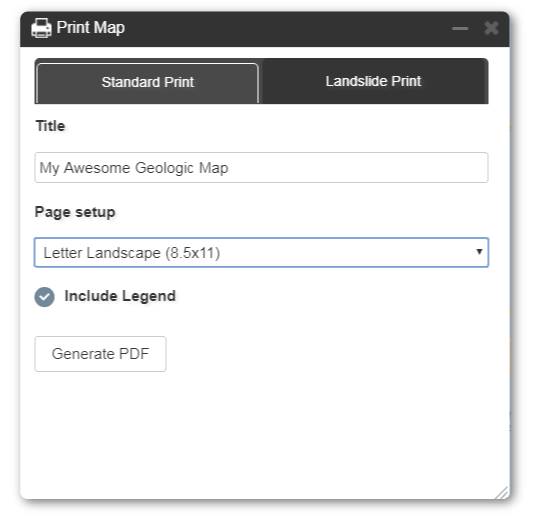Open the Landslide Print tab
The height and width of the screenshot is (524, 535).
coord(373,81)
